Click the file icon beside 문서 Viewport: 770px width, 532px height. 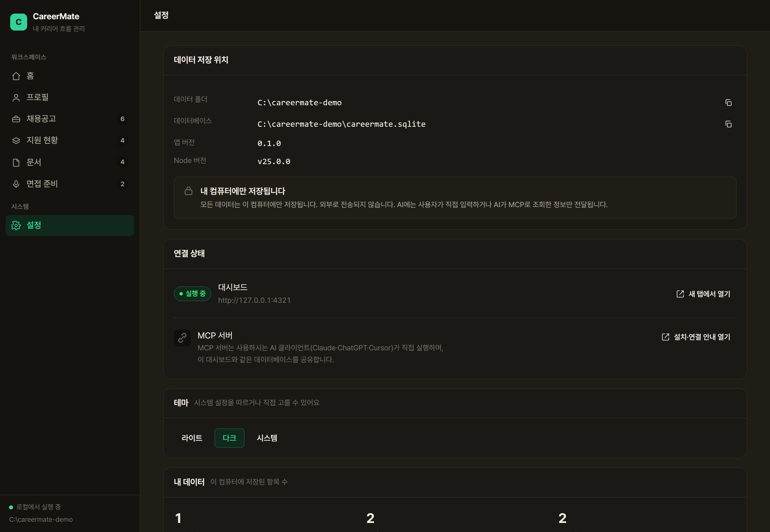pyautogui.click(x=16, y=162)
